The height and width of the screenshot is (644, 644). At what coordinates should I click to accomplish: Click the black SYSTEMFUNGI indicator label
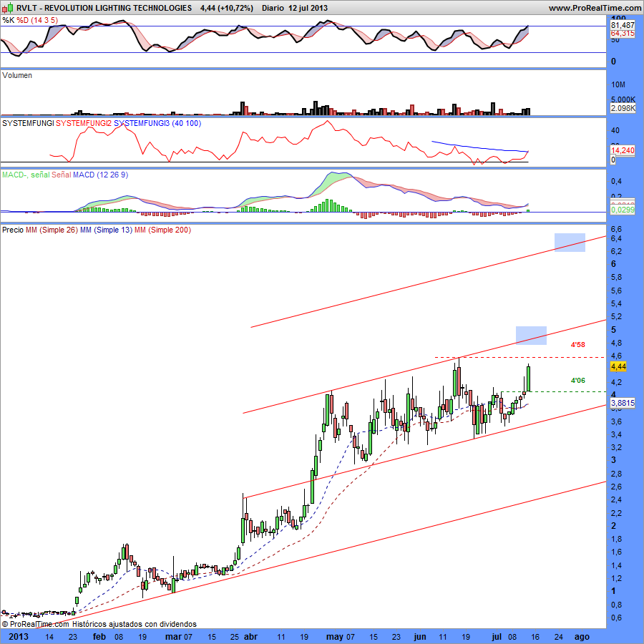28,123
